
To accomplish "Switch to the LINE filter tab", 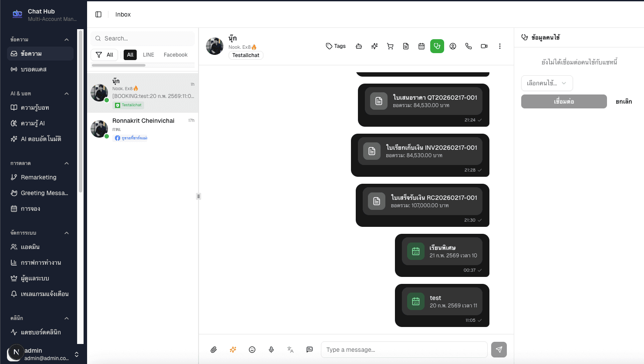I will pos(148,54).
